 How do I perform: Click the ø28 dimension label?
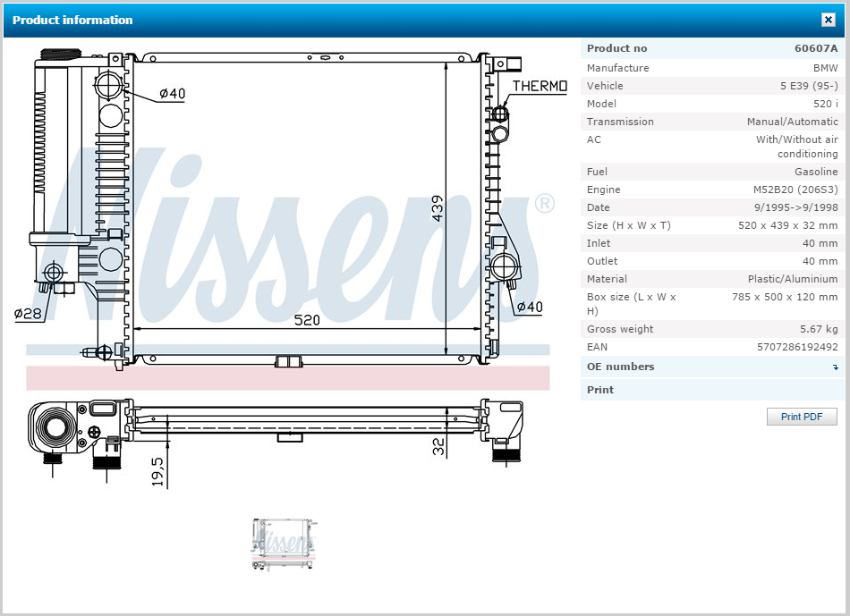[28, 313]
